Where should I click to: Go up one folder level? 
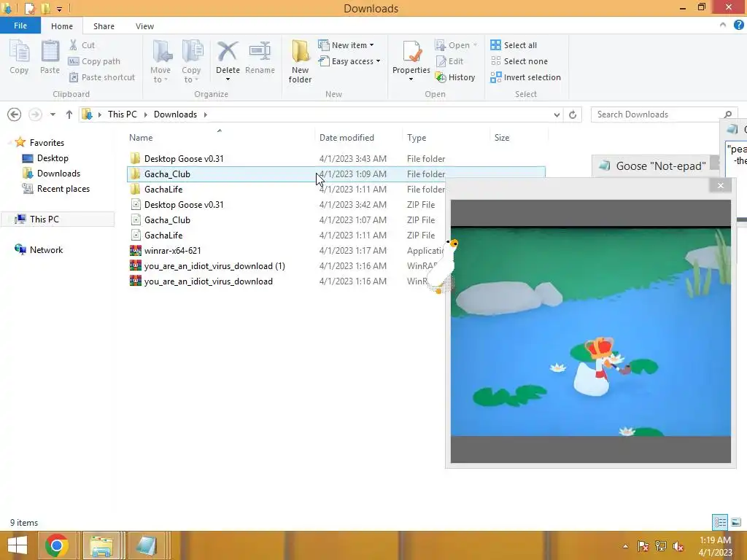pos(69,114)
